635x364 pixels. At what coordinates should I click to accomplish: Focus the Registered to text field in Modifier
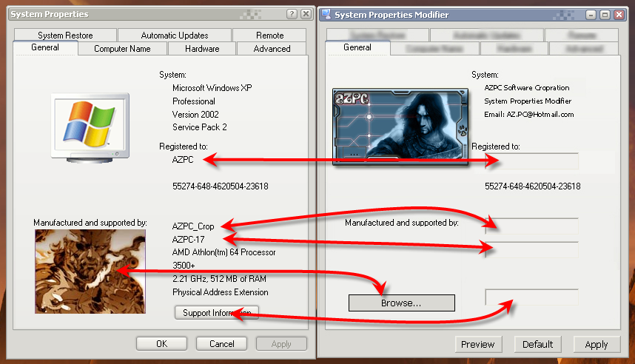click(531, 161)
